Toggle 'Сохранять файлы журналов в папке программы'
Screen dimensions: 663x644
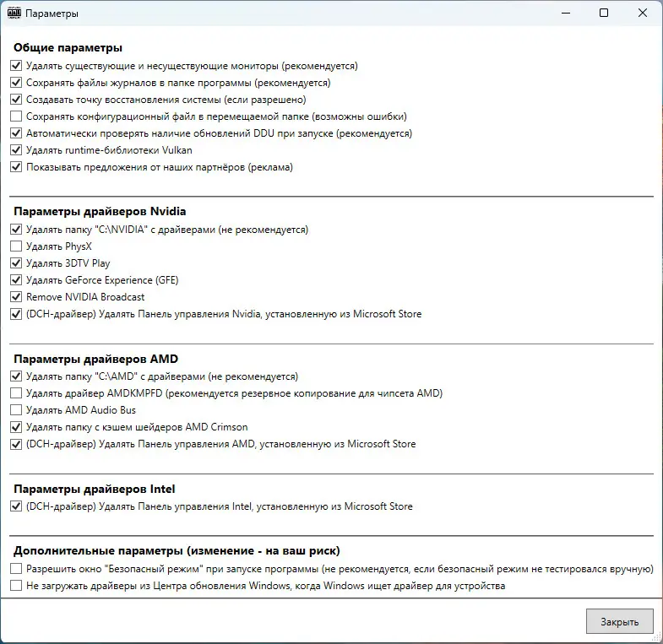[16, 83]
